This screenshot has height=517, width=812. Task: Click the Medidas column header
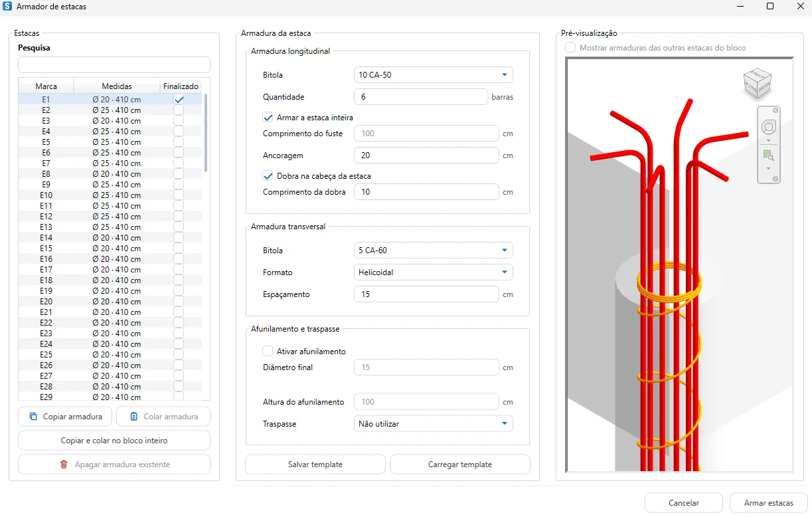point(117,86)
